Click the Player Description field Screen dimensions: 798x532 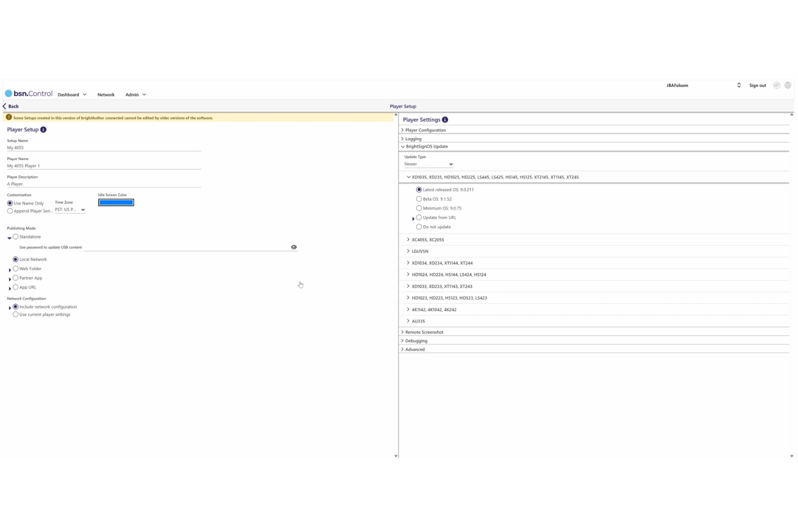click(x=104, y=184)
